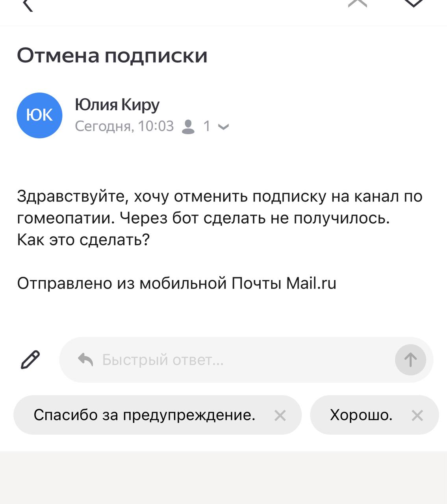This screenshot has width=447, height=504.
Task: Go to next message with down chevron
Action: point(414,3)
